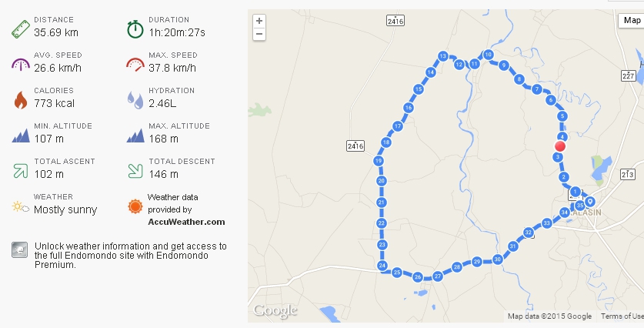Click the red current position dot
This screenshot has width=644, height=328.
[x=560, y=146]
